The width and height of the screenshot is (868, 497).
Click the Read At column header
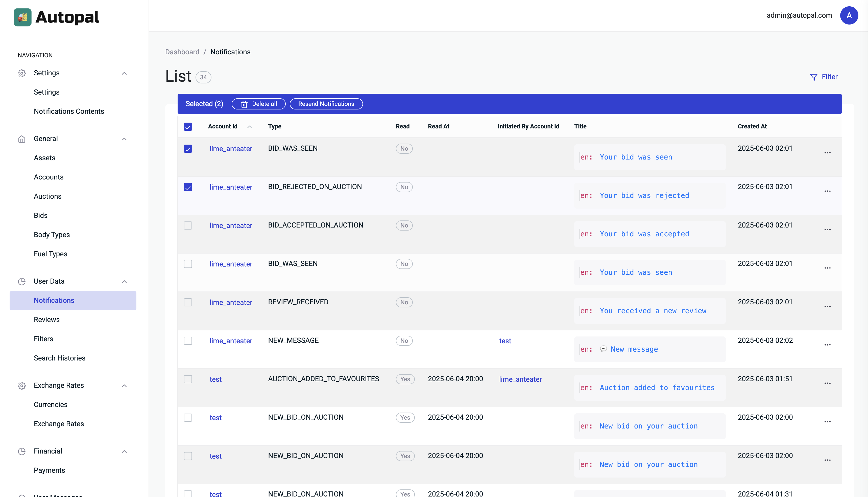439,126
